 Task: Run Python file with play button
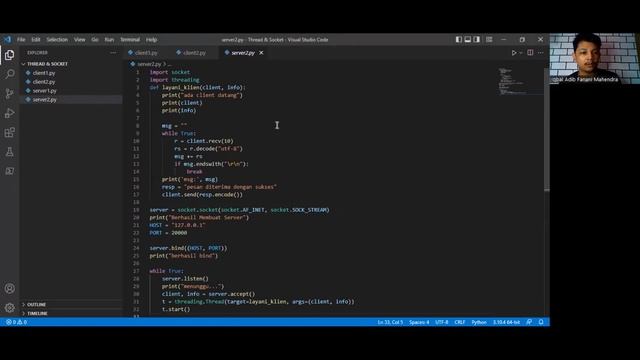(514, 53)
